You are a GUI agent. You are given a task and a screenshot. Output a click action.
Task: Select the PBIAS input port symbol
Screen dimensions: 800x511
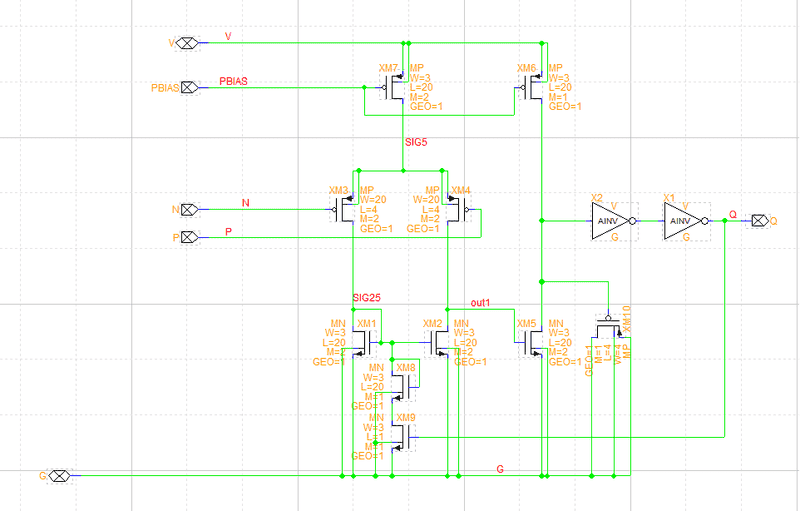[x=189, y=88]
